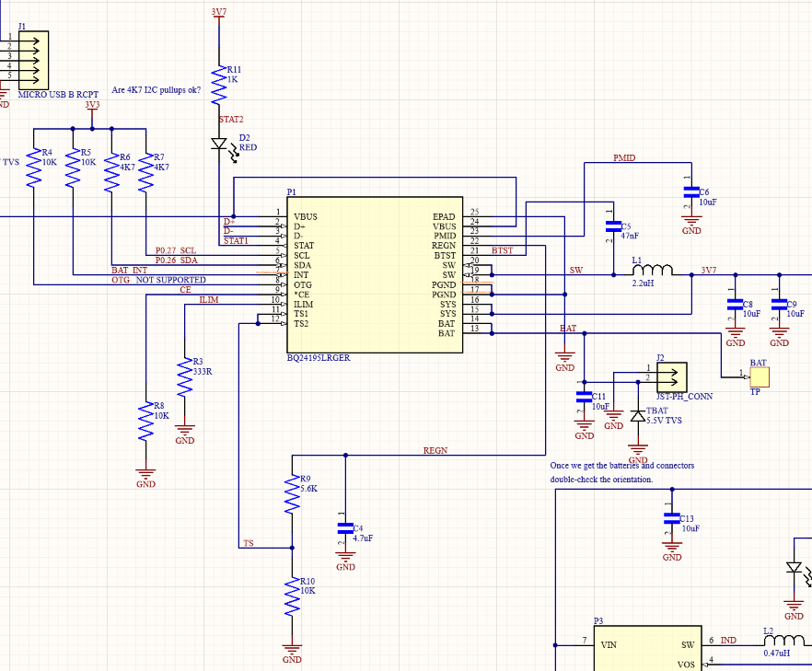Select capacitor C9 10uF symbol
812x671 pixels.
coord(780,305)
